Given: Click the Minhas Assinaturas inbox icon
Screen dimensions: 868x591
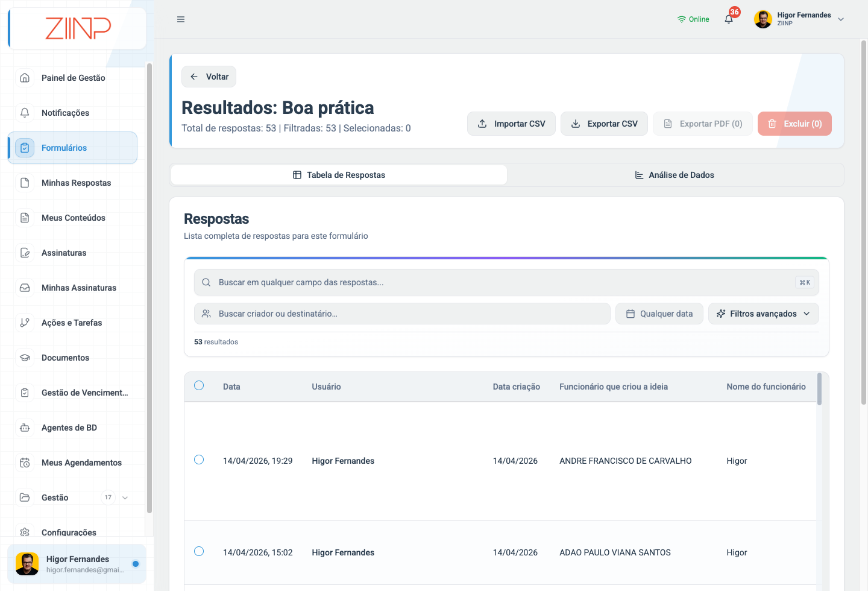Looking at the screenshot, I should (x=25, y=288).
